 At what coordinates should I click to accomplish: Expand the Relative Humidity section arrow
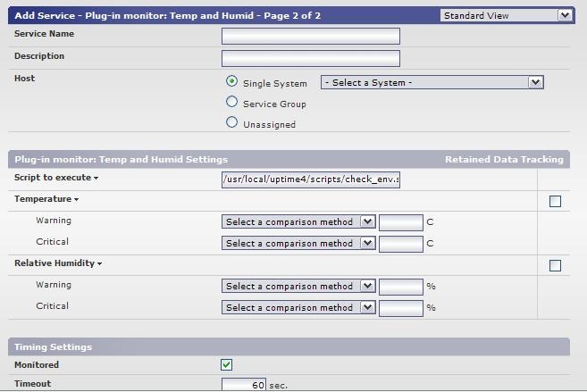pyautogui.click(x=100, y=264)
